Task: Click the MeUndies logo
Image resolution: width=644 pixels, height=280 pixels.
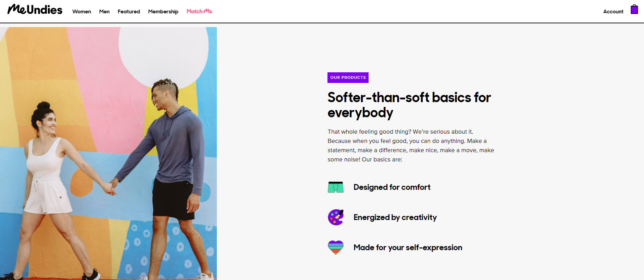Action: [35, 10]
